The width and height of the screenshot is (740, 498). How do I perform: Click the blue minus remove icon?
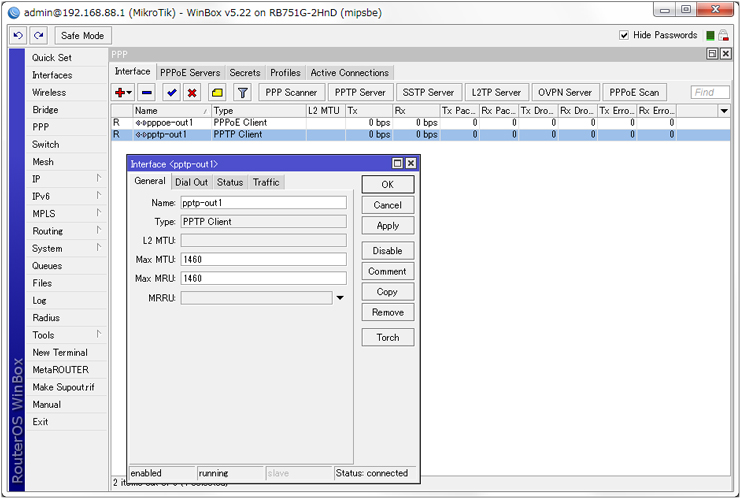(x=147, y=92)
